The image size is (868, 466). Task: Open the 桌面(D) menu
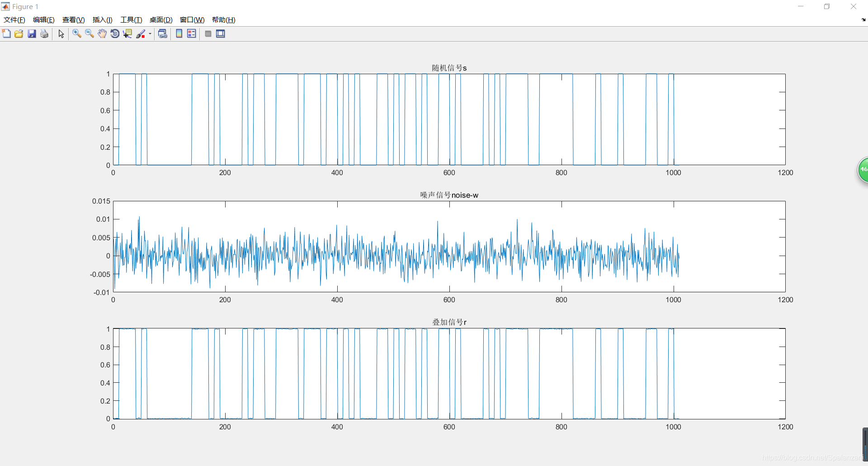[x=161, y=20]
